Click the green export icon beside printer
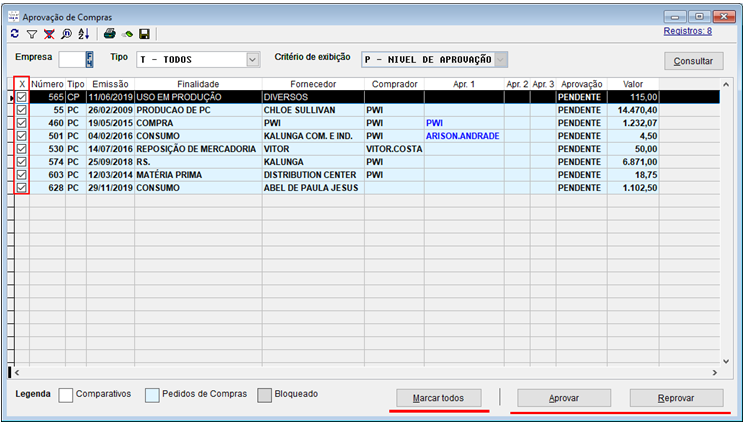Image resolution: width=744 pixels, height=425 pixels. click(127, 34)
